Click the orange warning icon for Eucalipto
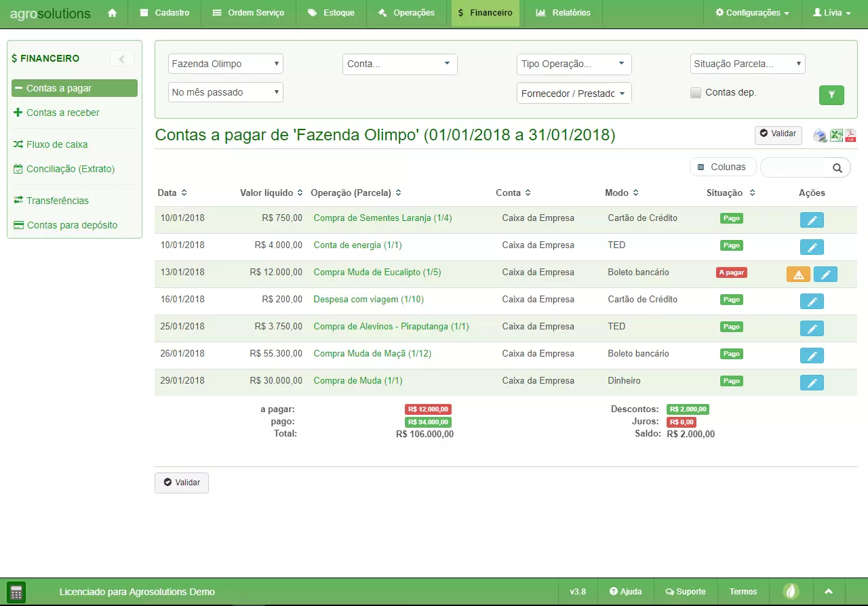The width and height of the screenshot is (868, 606). pos(798,275)
